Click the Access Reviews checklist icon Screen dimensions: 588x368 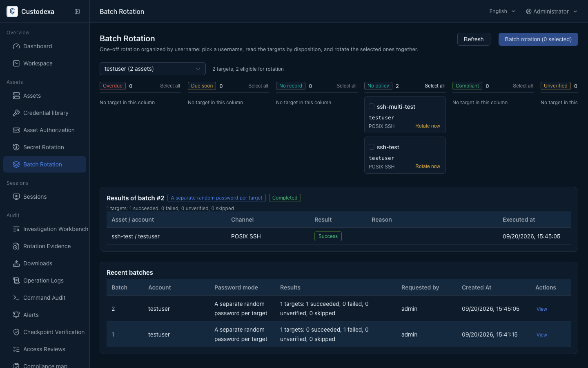tap(16, 349)
